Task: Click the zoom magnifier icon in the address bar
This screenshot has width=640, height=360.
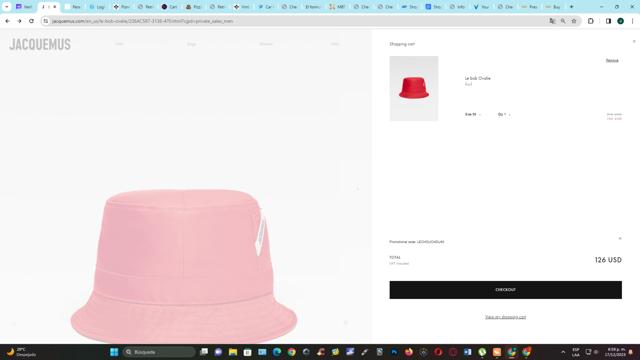Action: 563,21
